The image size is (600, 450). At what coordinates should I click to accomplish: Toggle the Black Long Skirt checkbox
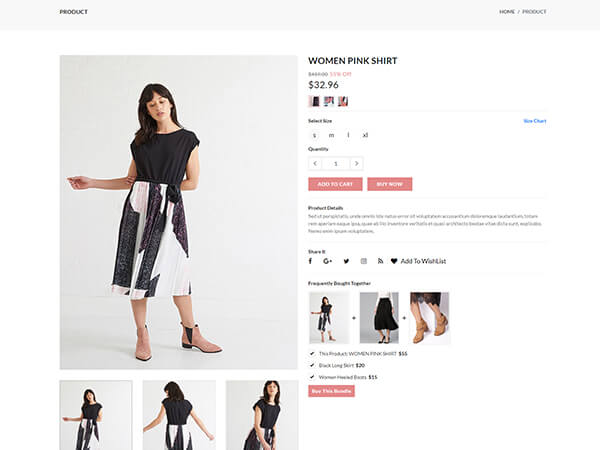coord(312,365)
